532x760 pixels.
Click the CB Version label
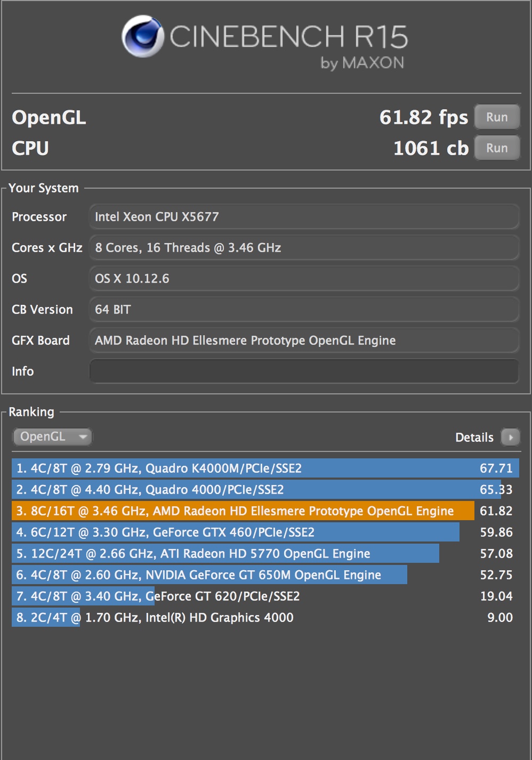click(x=42, y=310)
